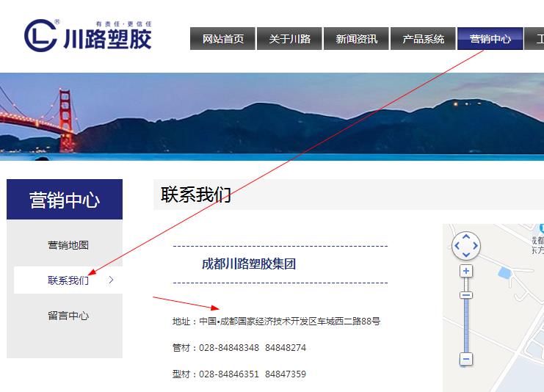This screenshot has height=392, width=544.
Task: Click the blue pond on the map
Action: click(504, 274)
